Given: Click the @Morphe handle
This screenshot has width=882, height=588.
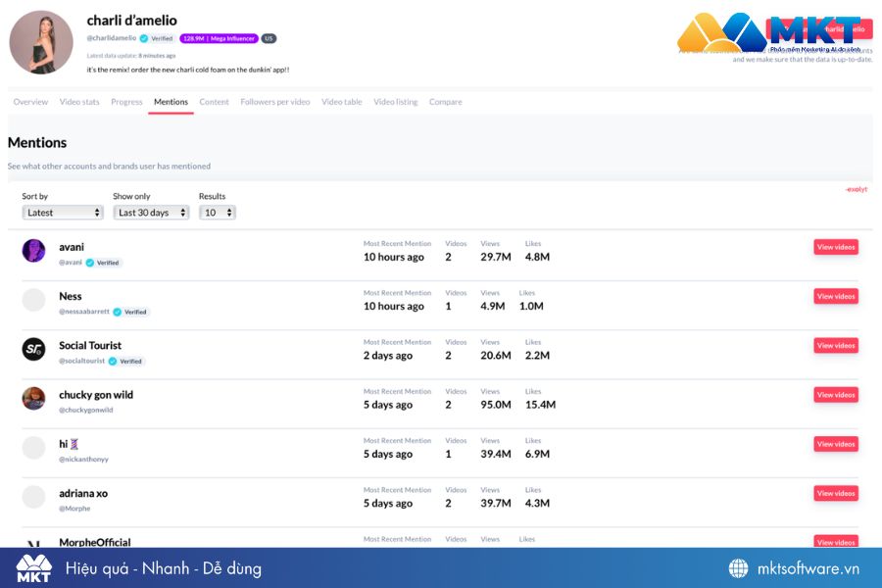Looking at the screenshot, I should point(74,509).
